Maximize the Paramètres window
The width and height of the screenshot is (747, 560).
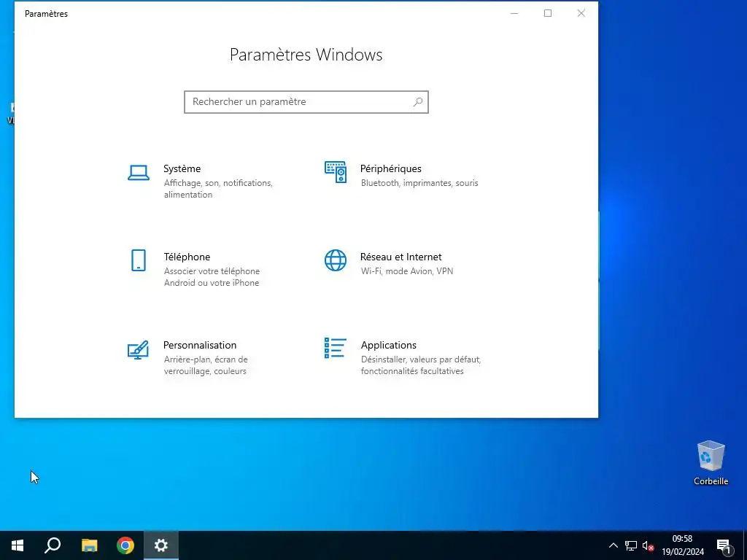(x=548, y=13)
